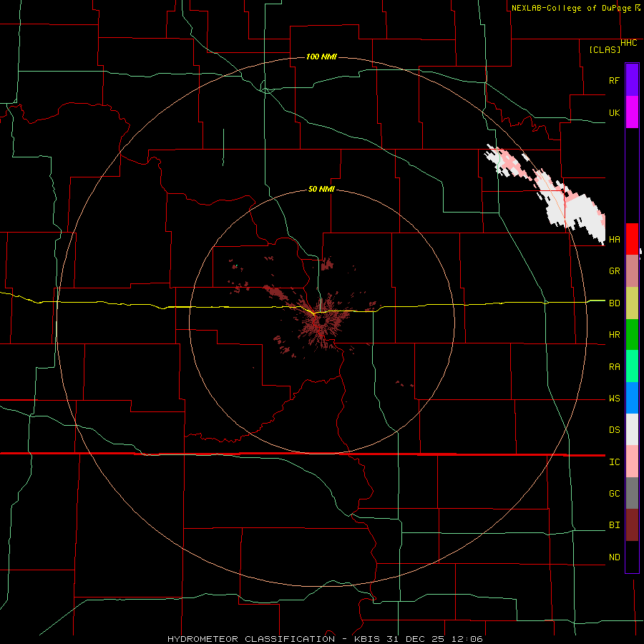The image size is (644, 644).
Task: Click the black ND color swatch
Action: pyautogui.click(x=632, y=557)
